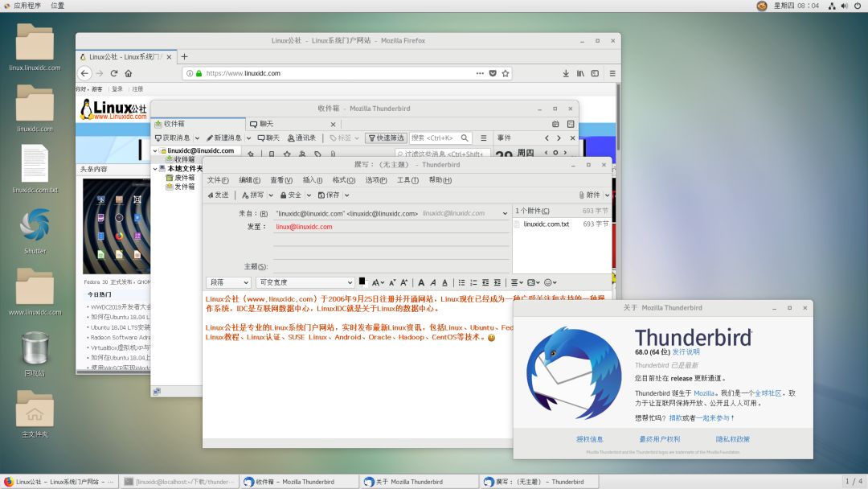Open 可变宽度 font combo box
Image resolution: width=868 pixels, height=489 pixels.
point(305,282)
